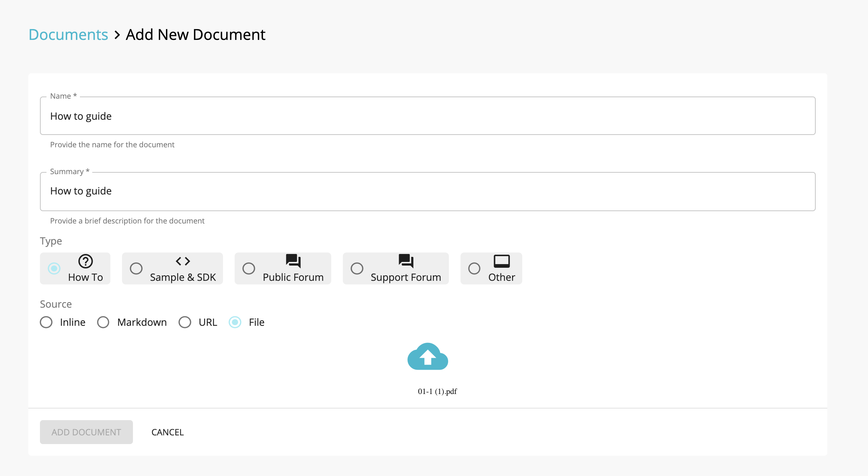Click the Cancel button

(x=167, y=432)
